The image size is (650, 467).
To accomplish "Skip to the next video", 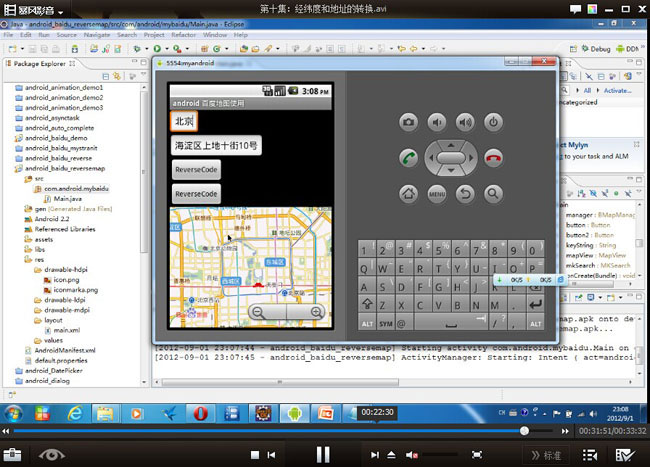I will coord(375,455).
